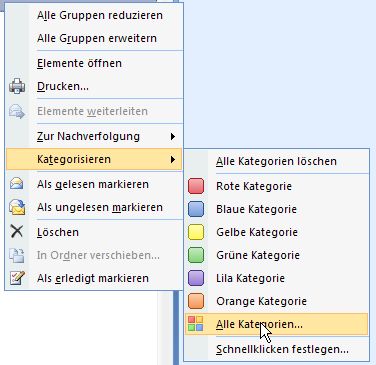Click the move-to-folder icon
The image size is (376, 365).
[x=17, y=255]
